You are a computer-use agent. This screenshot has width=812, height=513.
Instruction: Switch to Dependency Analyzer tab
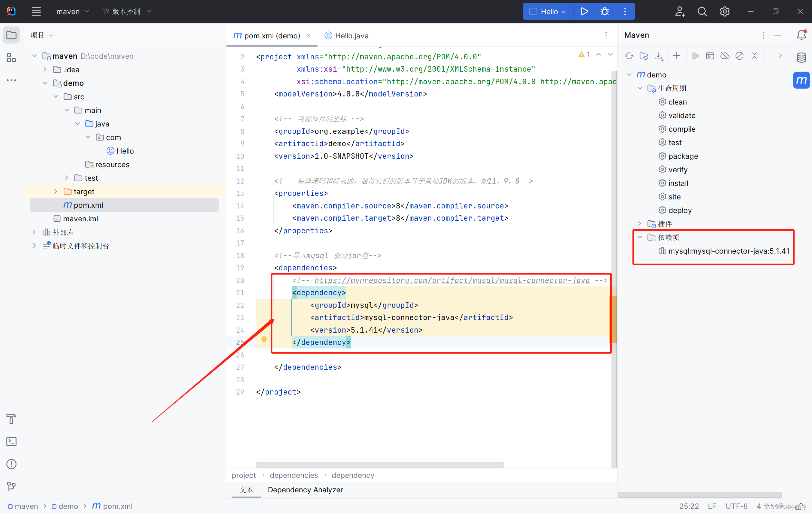pos(305,490)
